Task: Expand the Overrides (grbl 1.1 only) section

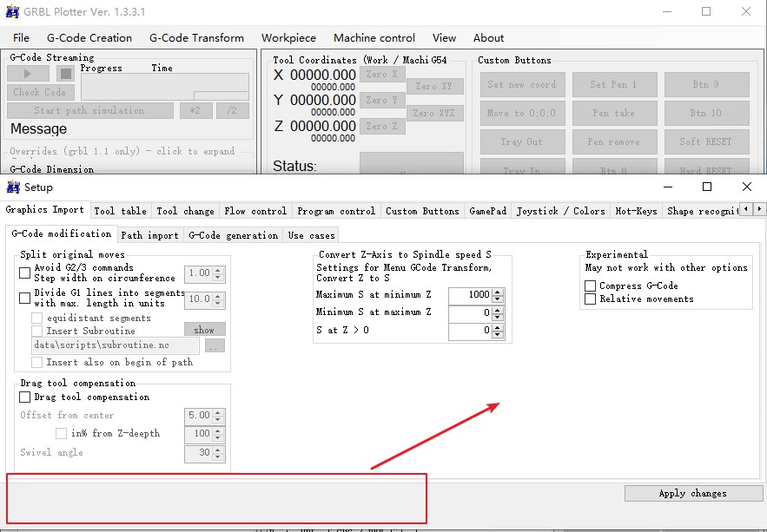Action: pyautogui.click(x=122, y=151)
